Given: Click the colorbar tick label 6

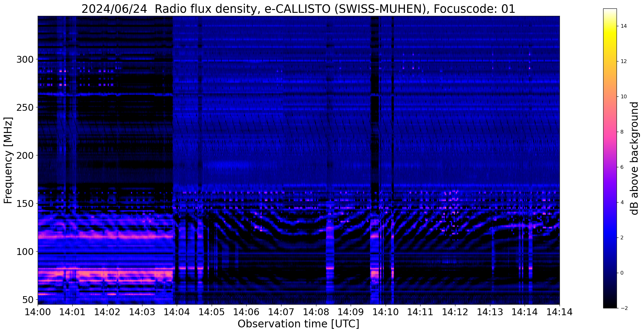Looking at the screenshot, I should click(x=622, y=167).
